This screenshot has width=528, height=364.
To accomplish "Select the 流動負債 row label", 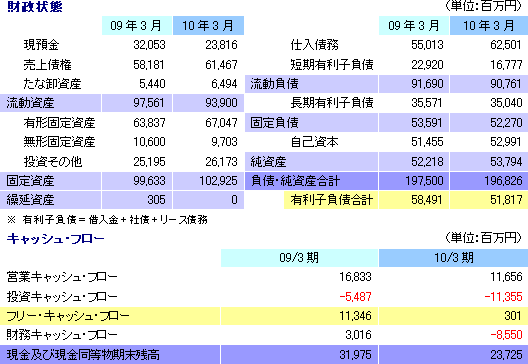I will (311, 84).
